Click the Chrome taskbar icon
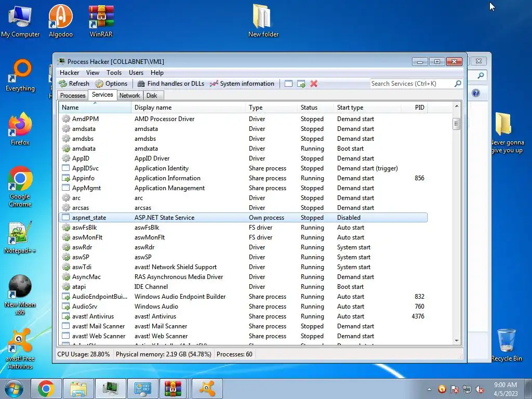Screen dimensions: 532x399 point(46,389)
